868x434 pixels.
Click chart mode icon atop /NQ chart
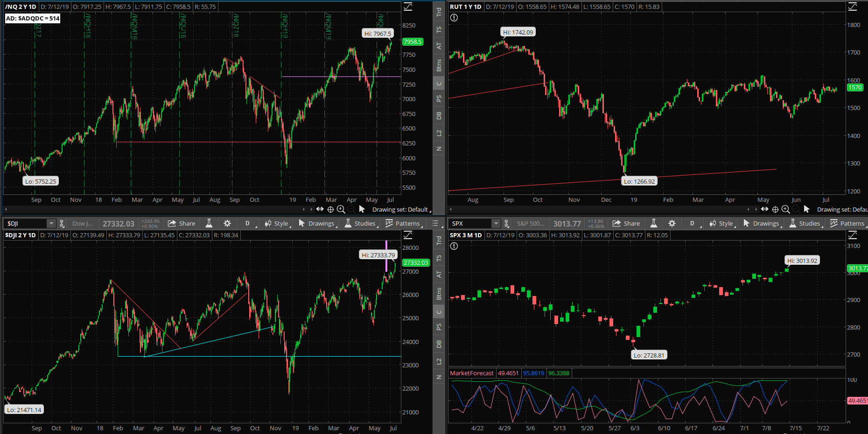point(408,7)
